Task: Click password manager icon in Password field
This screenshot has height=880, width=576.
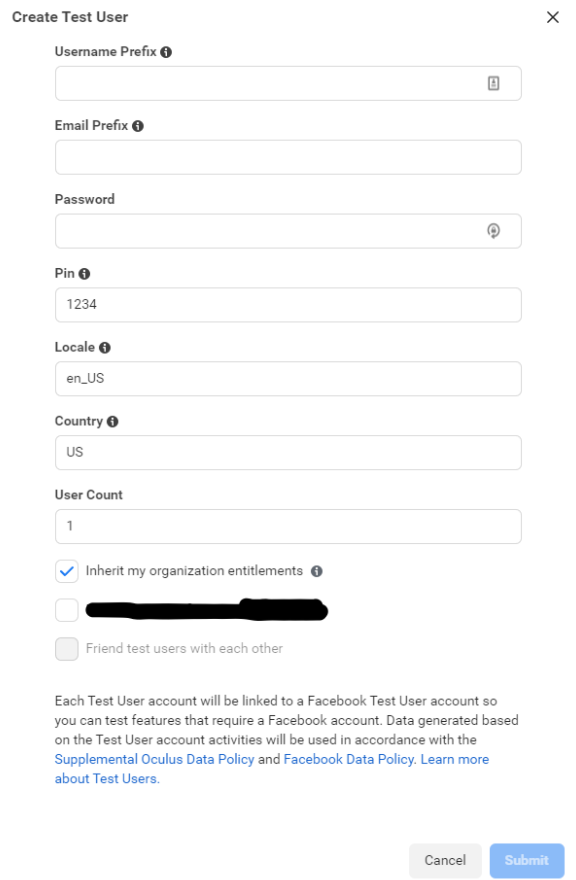Action: click(493, 231)
